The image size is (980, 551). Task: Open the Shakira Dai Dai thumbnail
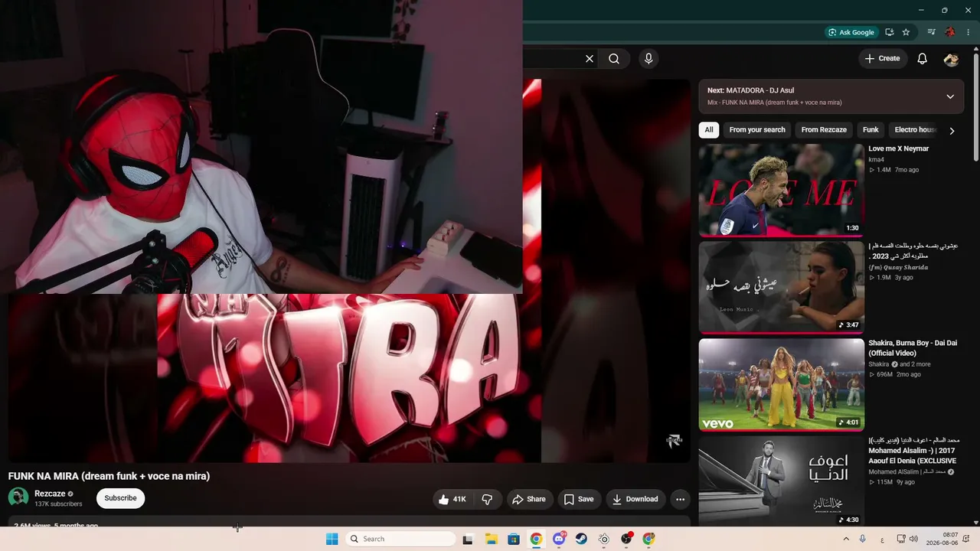pos(782,385)
